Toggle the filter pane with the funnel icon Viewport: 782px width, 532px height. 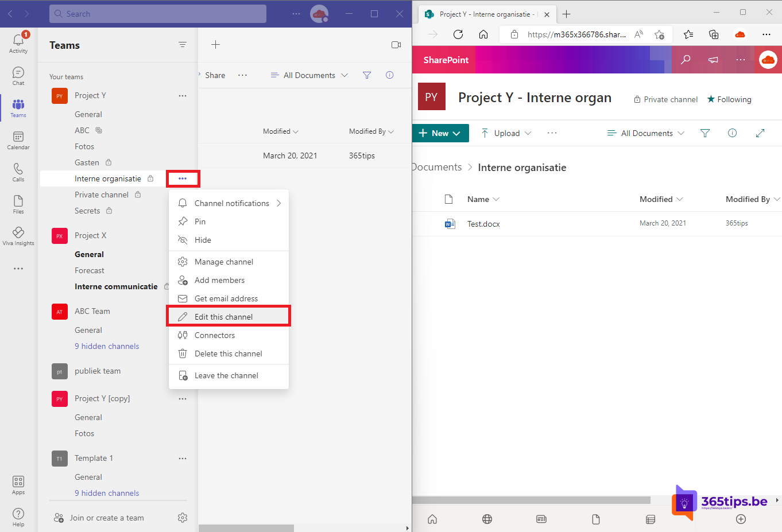click(x=705, y=133)
